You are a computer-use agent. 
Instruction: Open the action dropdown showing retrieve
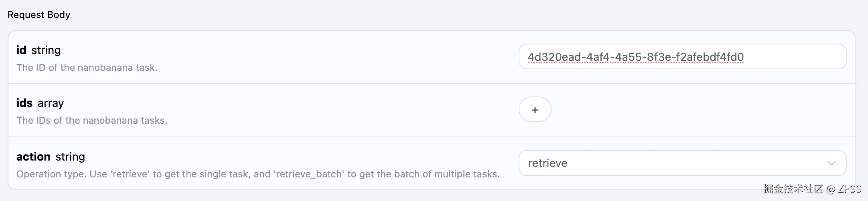tap(682, 163)
